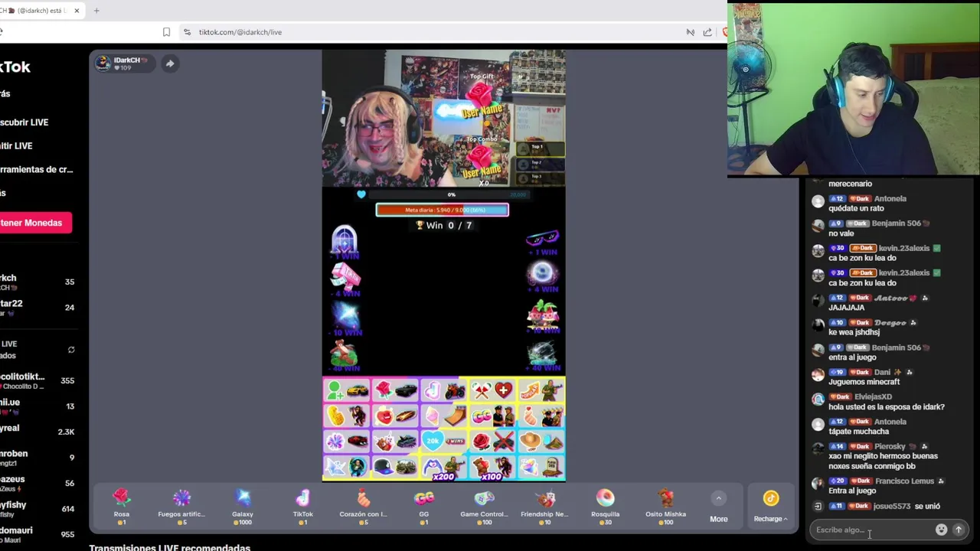Click the blue heart progress indicator

pos(361,194)
